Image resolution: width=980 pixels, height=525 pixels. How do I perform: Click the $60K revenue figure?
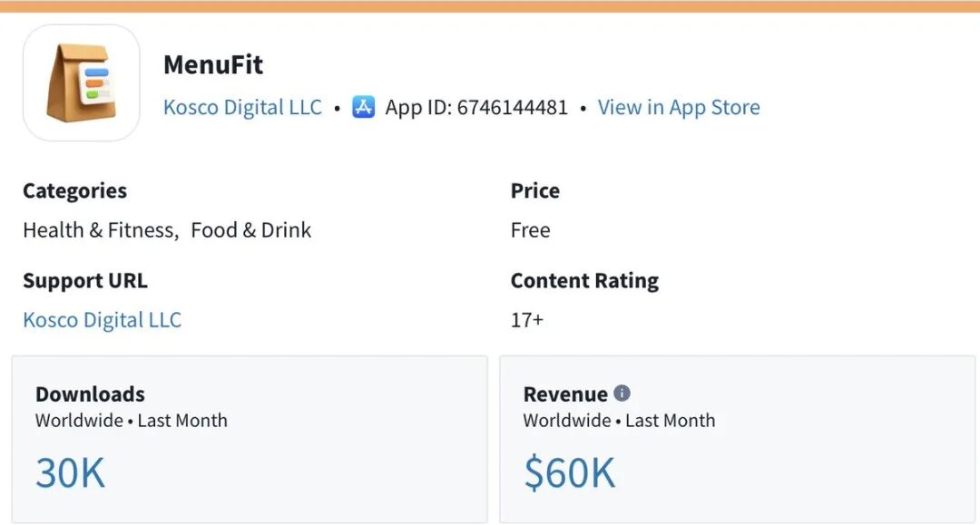tap(570, 473)
